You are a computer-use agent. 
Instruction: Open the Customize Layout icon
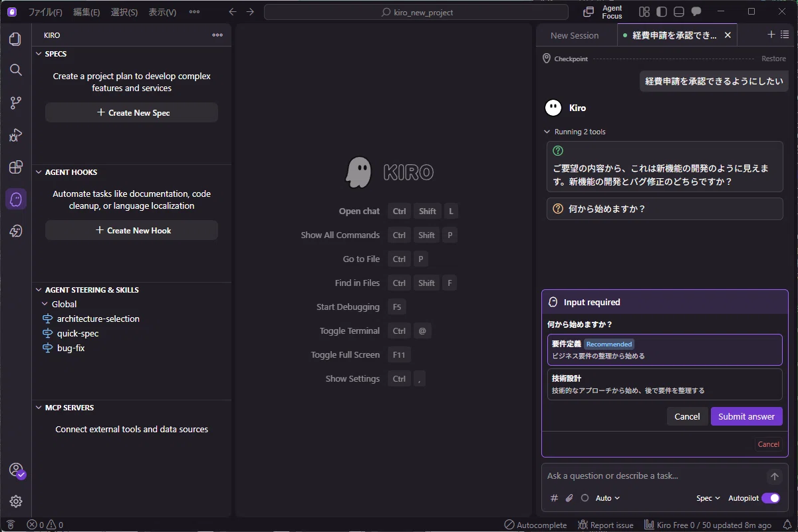(x=644, y=12)
